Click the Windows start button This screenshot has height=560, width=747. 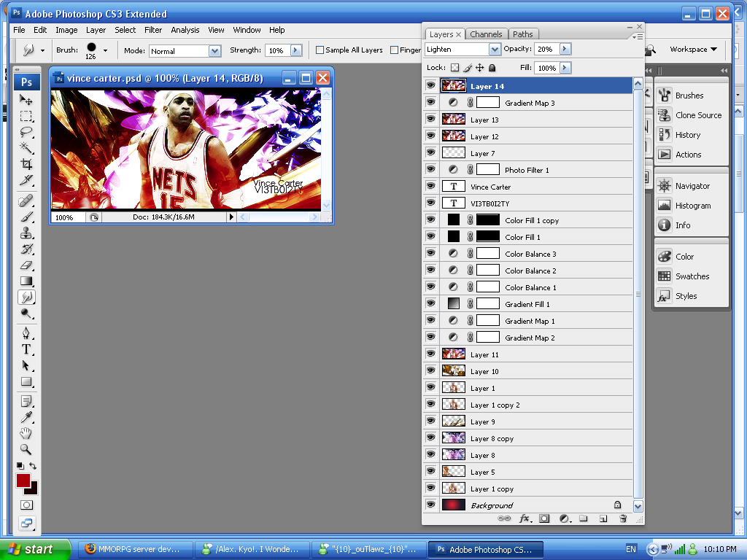coord(35,549)
